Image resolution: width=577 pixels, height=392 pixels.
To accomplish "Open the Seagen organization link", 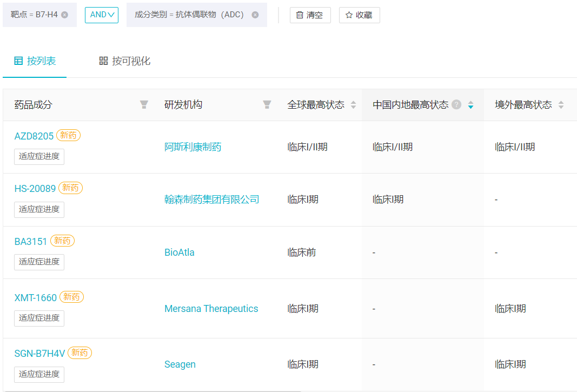I will click(180, 364).
